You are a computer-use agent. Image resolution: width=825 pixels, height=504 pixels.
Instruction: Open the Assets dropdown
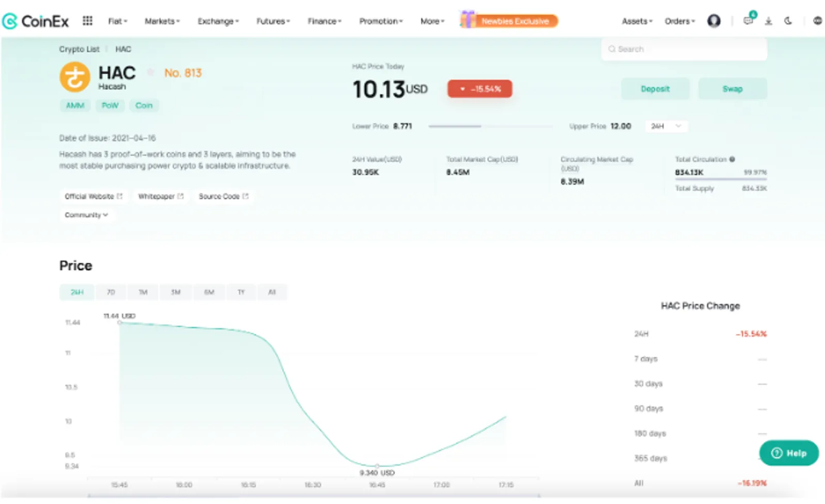[x=637, y=21]
